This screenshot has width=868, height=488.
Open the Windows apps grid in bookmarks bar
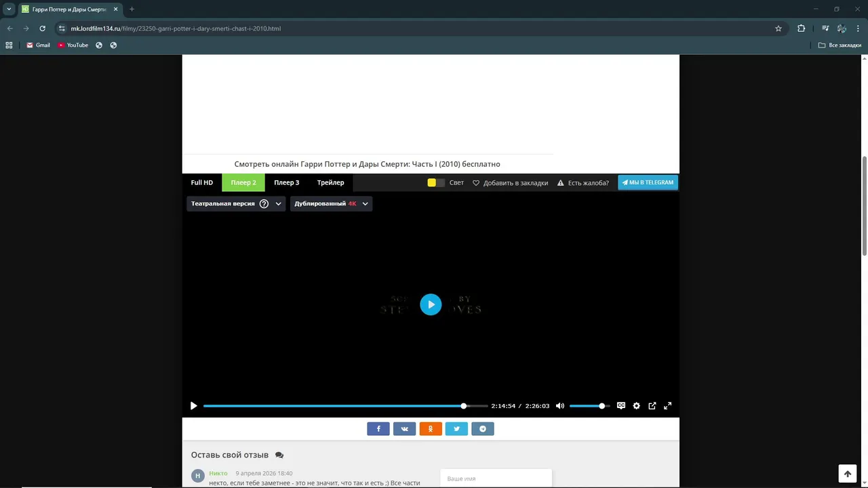pyautogui.click(x=9, y=45)
